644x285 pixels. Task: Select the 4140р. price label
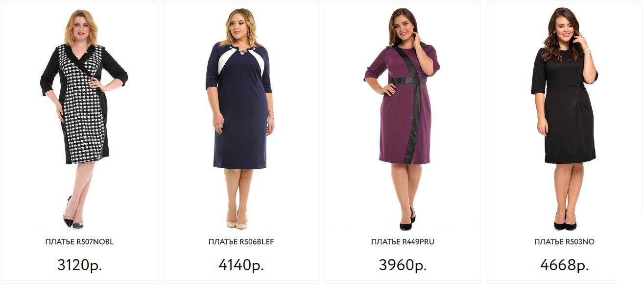click(241, 265)
